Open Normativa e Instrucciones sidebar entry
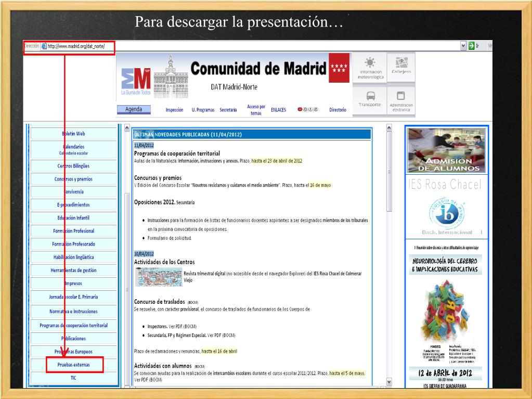 tap(74, 312)
